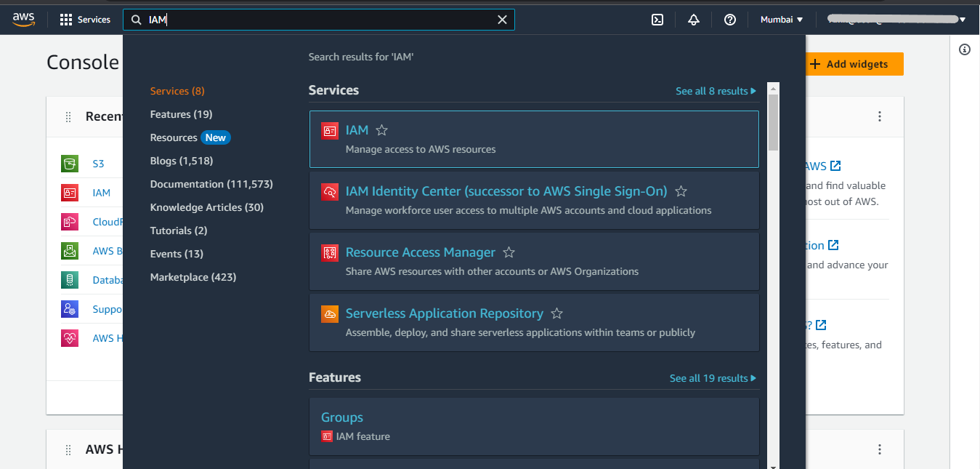Open the CloudShell terminal icon
Viewport: 980px width, 469px height.
657,20
